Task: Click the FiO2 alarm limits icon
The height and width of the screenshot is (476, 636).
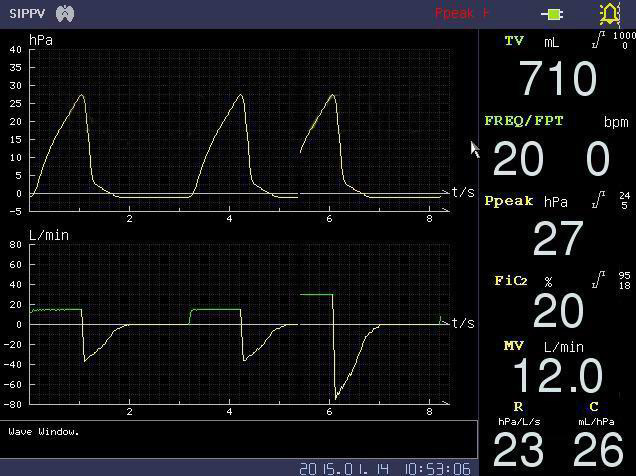Action: coord(598,280)
